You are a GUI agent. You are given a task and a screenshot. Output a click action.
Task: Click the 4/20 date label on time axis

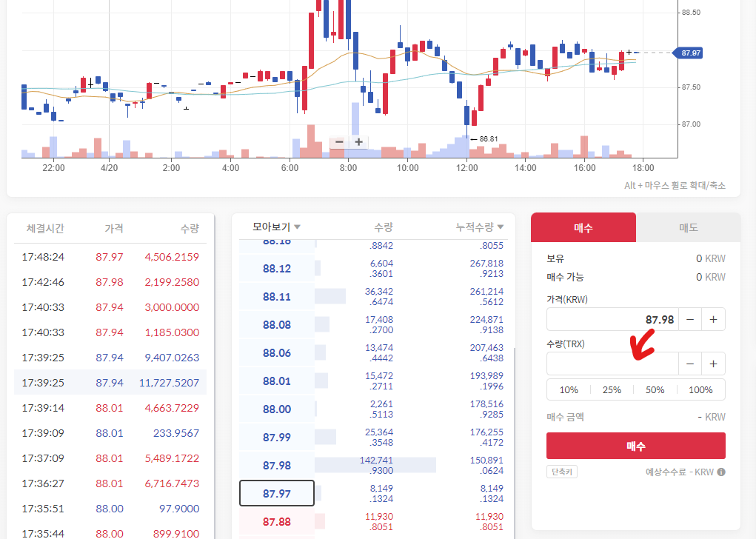(x=109, y=168)
